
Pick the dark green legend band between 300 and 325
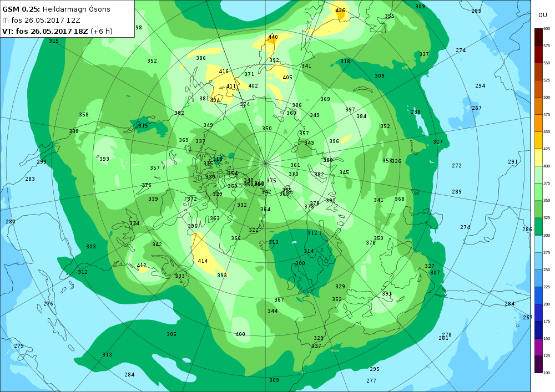(x=538, y=227)
